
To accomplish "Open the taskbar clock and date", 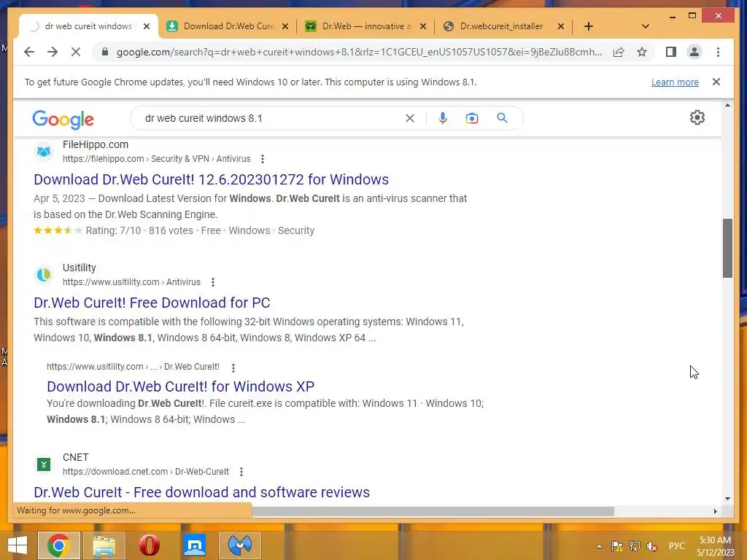I will point(715,546).
